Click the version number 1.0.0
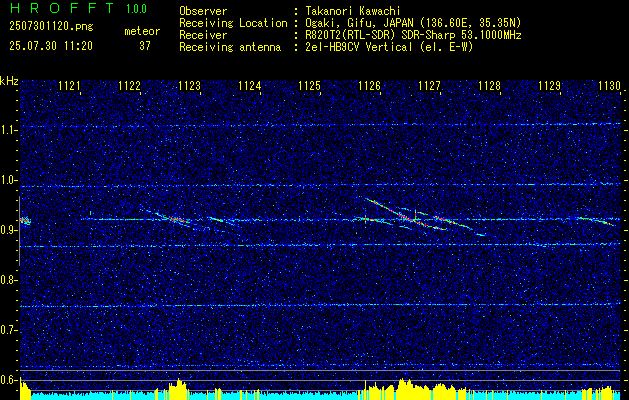629x400 pixels. 136,9
